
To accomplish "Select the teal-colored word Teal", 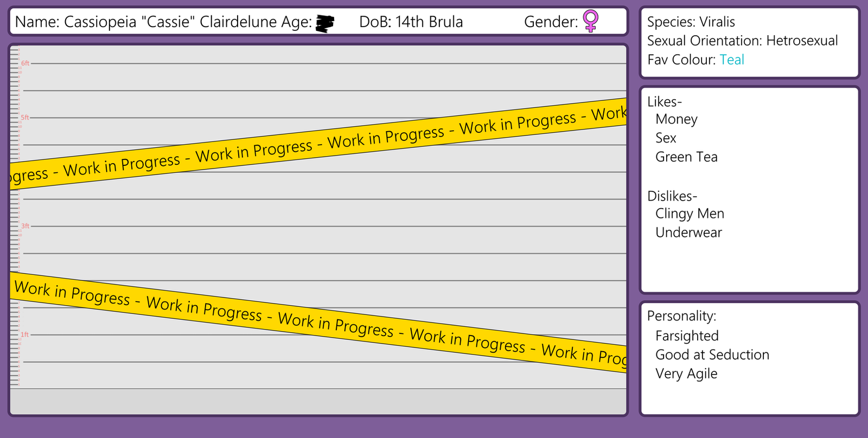I will coord(732,60).
